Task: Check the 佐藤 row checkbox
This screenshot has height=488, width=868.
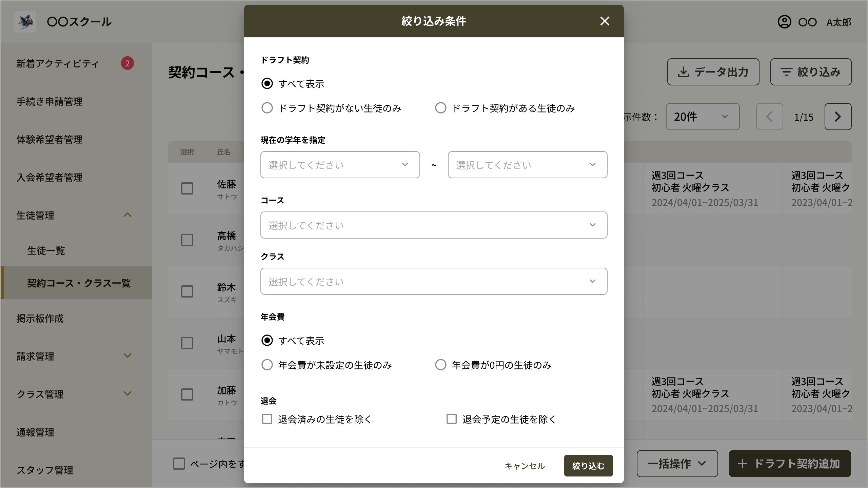Action: [187, 188]
